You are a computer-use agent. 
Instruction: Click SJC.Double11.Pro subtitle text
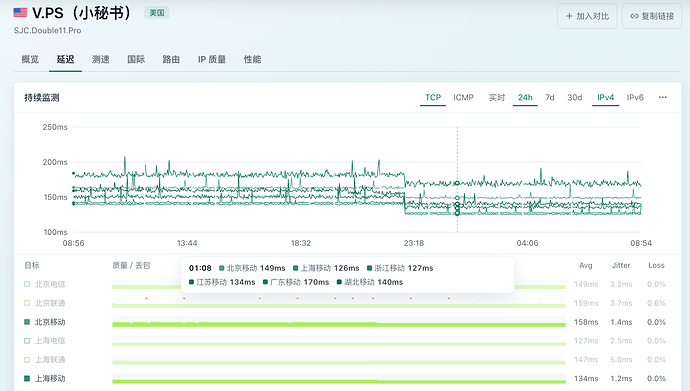48,30
